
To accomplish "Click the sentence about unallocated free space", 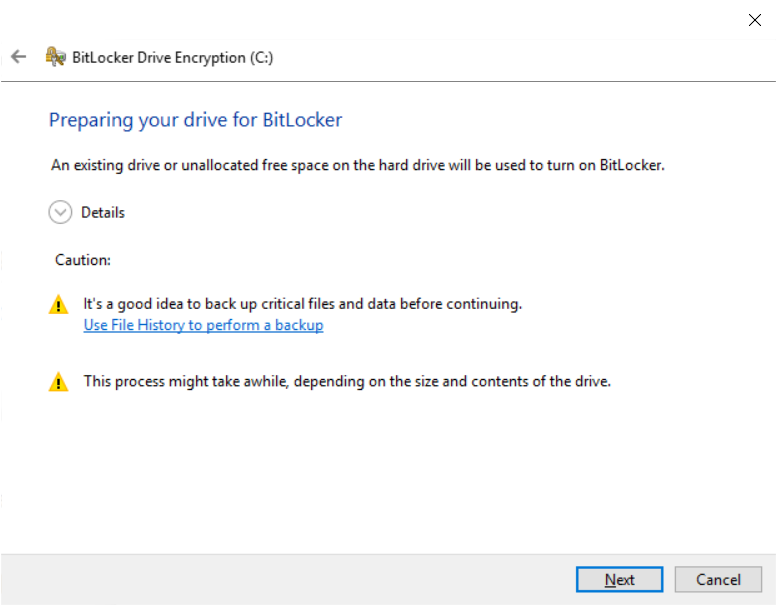I will point(358,165).
